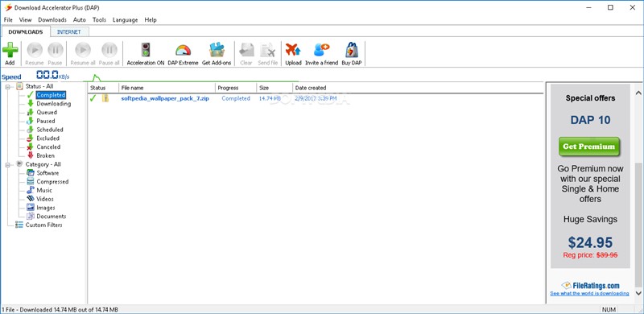Collapse the Status - All tree node

8,86
